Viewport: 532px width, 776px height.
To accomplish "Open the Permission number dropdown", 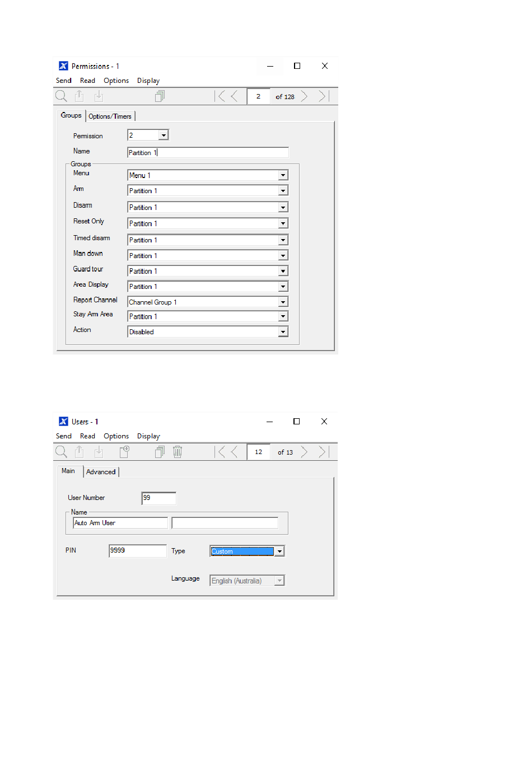I will pos(164,135).
